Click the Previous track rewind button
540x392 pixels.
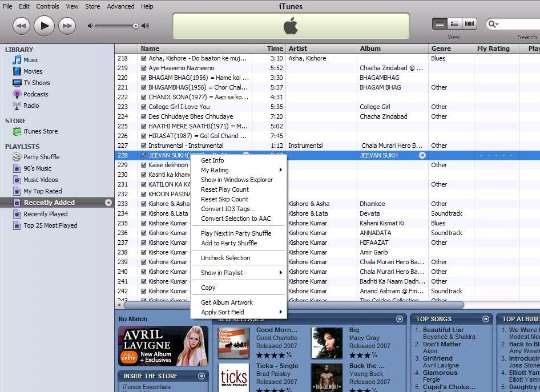(x=21, y=26)
